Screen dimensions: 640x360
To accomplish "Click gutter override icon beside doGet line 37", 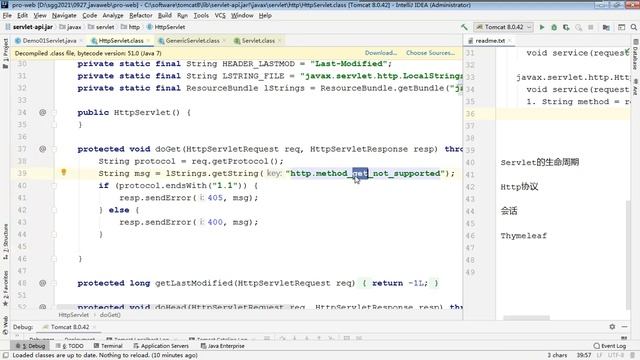I will tap(42, 149).
